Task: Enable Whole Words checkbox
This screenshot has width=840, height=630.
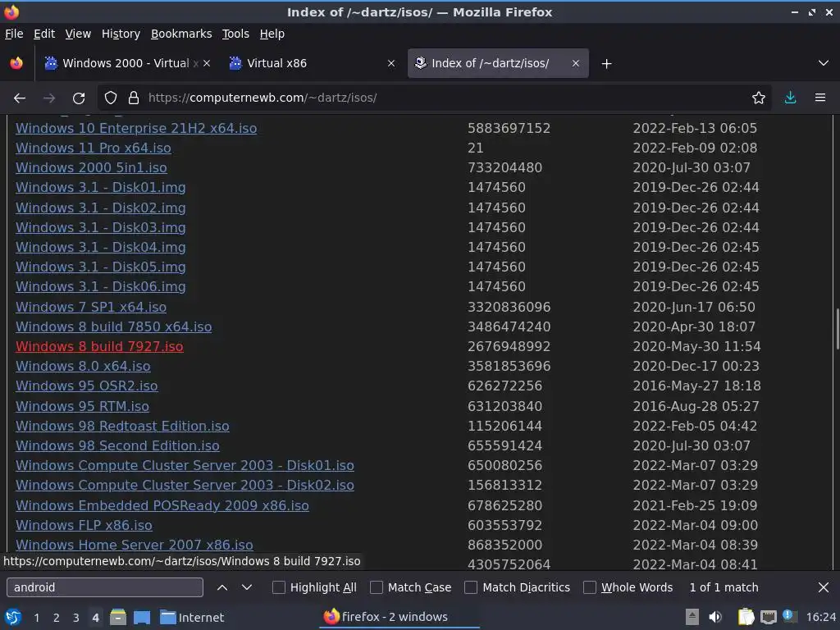Action: [x=589, y=587]
